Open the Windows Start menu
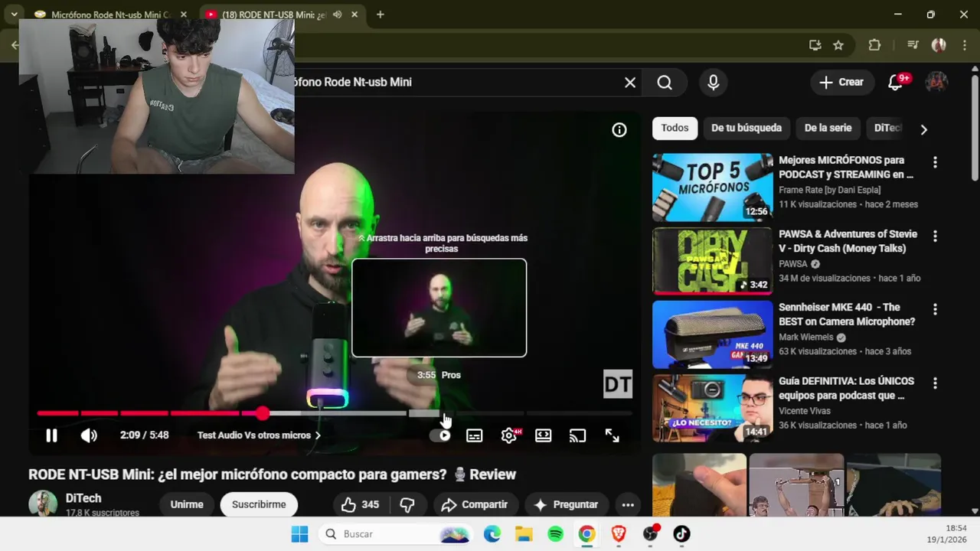The height and width of the screenshot is (551, 980). (299, 534)
